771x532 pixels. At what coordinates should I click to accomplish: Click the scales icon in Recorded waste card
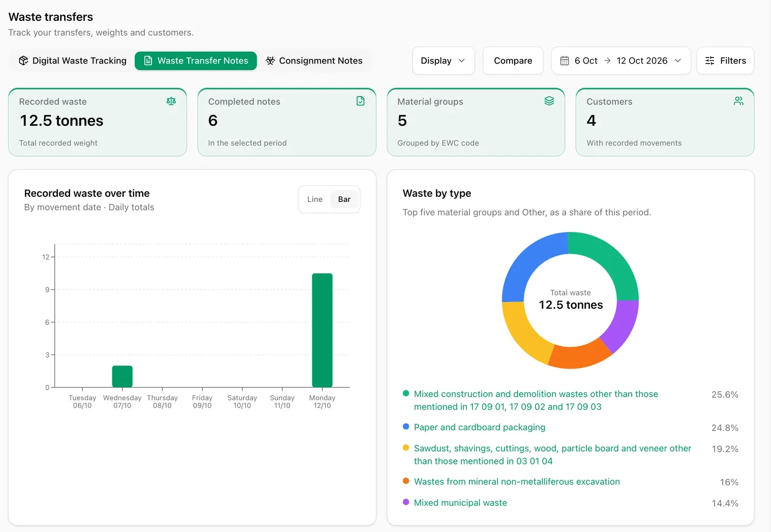(171, 101)
